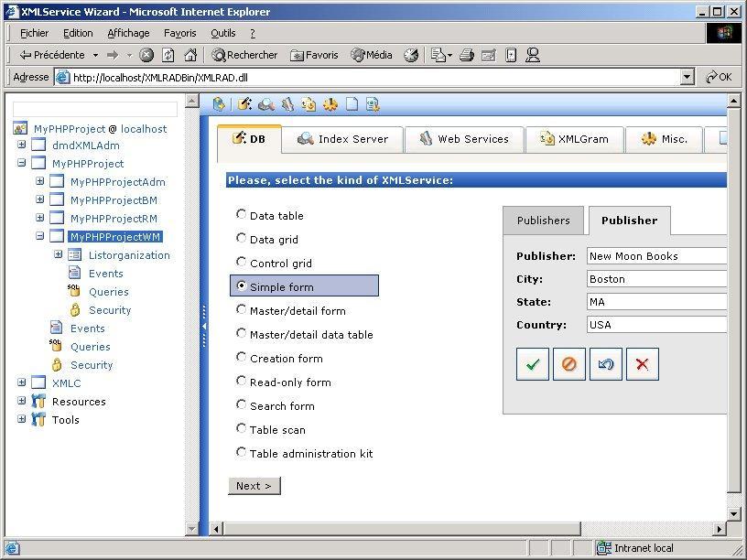Click the IE Home toolbar icon

coord(190,55)
